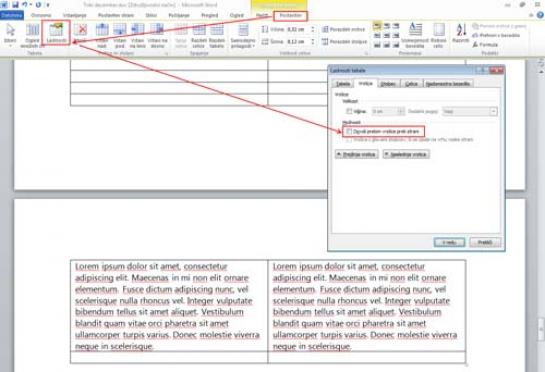
Task: Expand the Izberi select dropdown in ribbon
Action: [10, 34]
